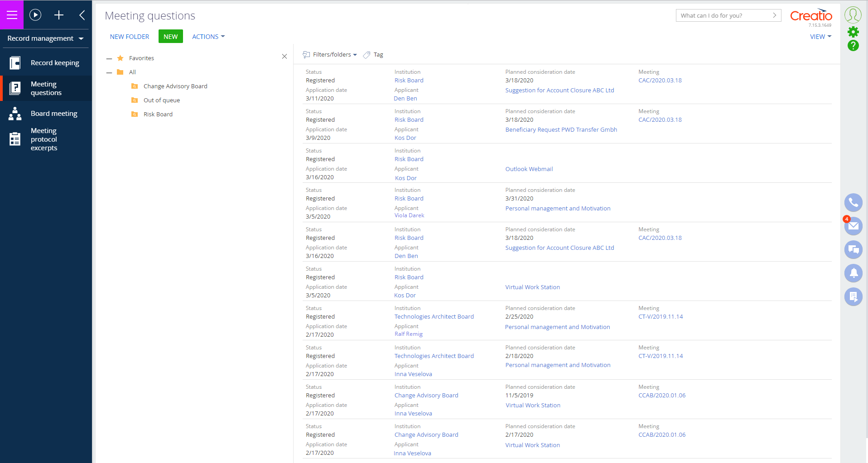This screenshot has height=463, width=868.
Task: Open meeting CCAB/2020.01.06 for 11/5/2019
Action: click(x=662, y=395)
